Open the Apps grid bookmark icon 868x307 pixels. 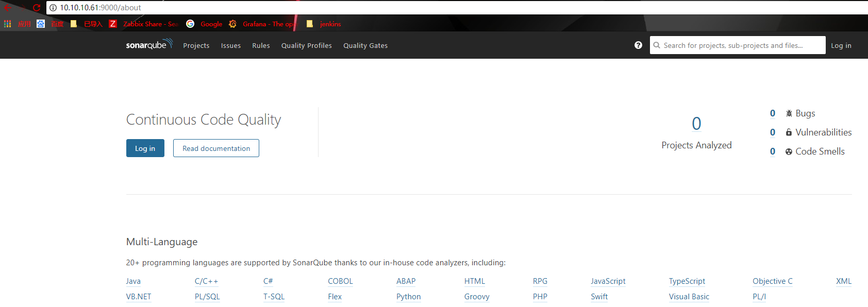click(7, 24)
